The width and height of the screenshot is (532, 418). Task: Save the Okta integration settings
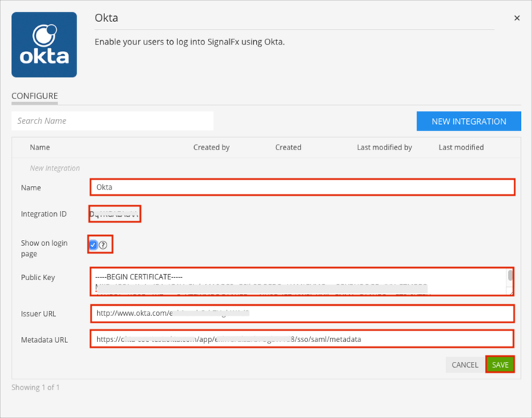click(x=500, y=365)
